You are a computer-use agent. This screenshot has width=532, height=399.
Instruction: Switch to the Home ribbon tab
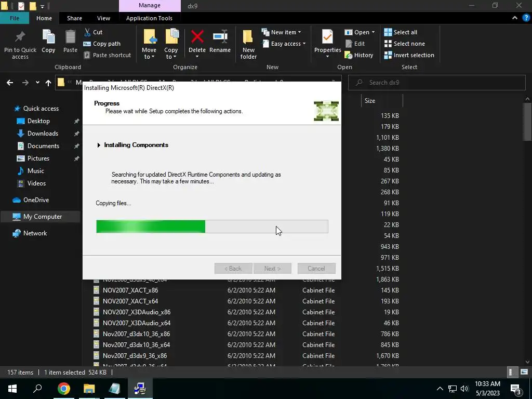(x=44, y=18)
